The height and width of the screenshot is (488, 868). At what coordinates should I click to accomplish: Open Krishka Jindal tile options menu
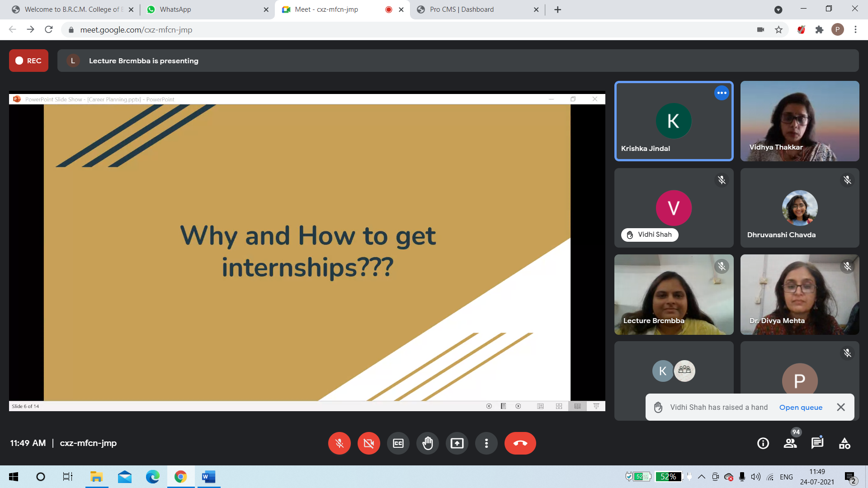click(722, 93)
